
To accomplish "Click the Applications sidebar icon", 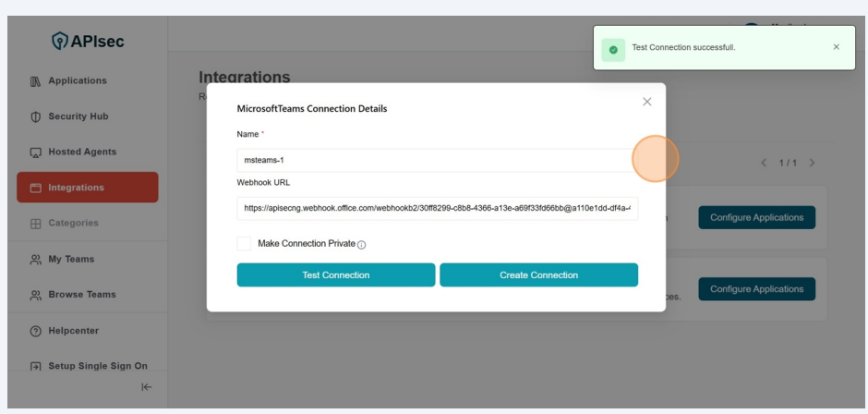I will tap(36, 81).
